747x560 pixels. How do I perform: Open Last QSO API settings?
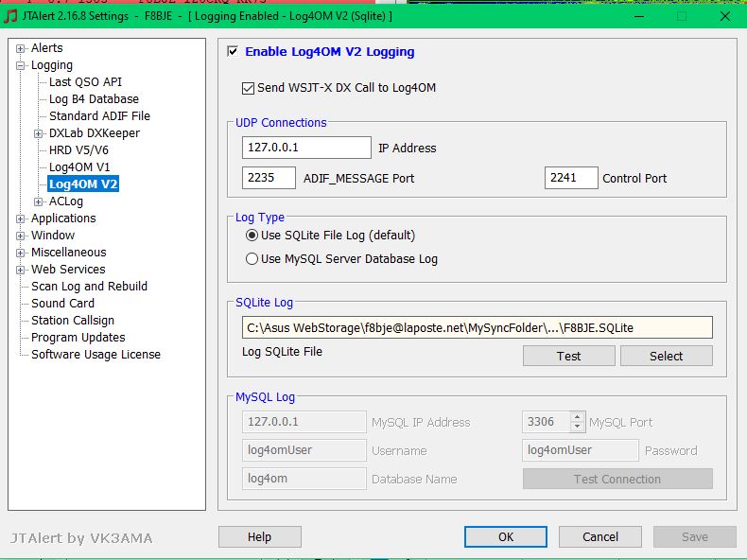click(x=85, y=82)
